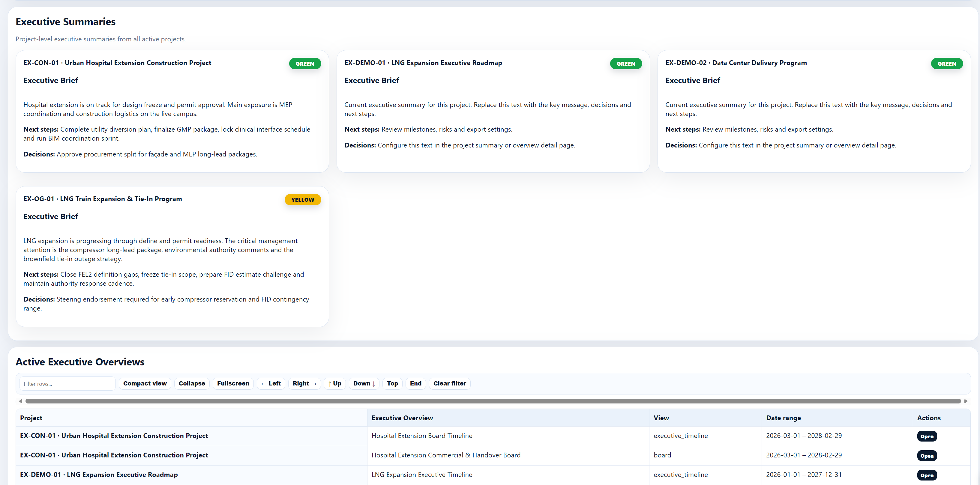Click the Filter rows input field
The width and height of the screenshot is (980, 485).
pos(67,383)
